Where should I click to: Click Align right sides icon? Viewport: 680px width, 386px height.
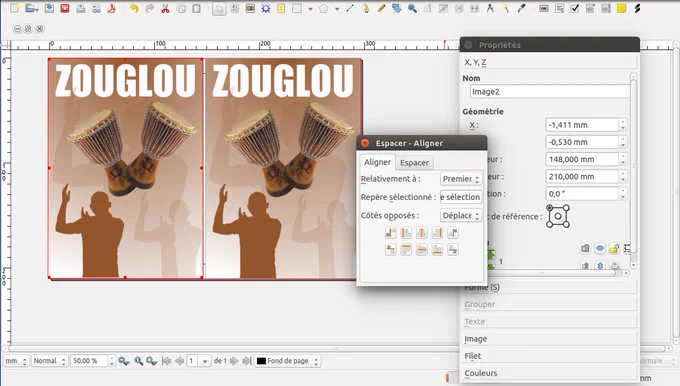pyautogui.click(x=437, y=233)
